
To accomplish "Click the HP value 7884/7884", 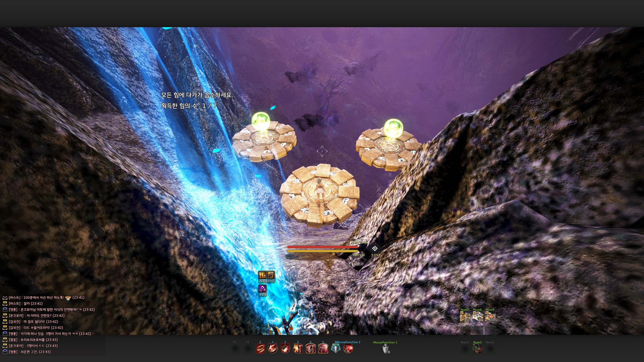I will [x=358, y=242].
